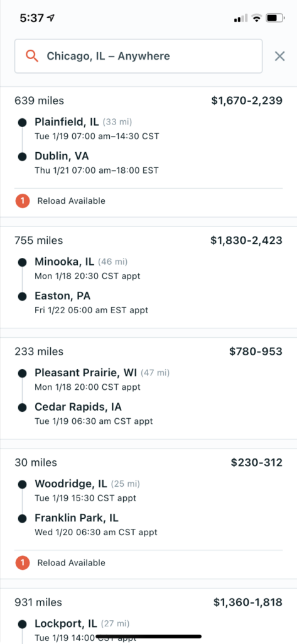Open Reload Available for the Plainfield load
Image resolution: width=297 pixels, height=644 pixels.
(72, 201)
